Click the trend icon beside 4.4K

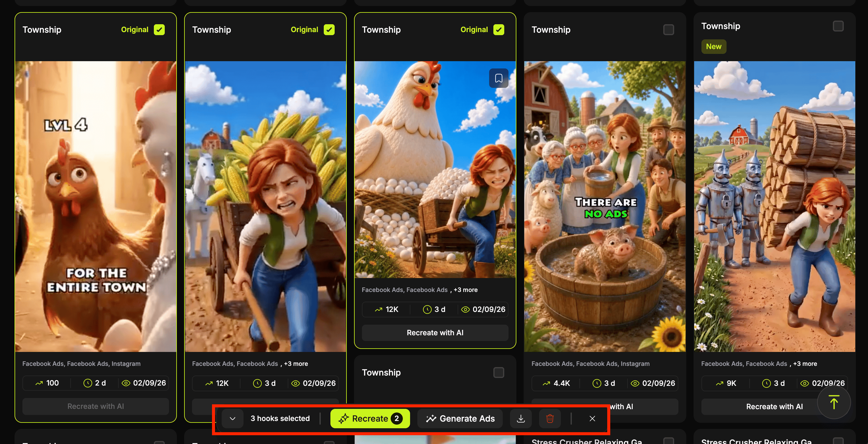pos(547,383)
